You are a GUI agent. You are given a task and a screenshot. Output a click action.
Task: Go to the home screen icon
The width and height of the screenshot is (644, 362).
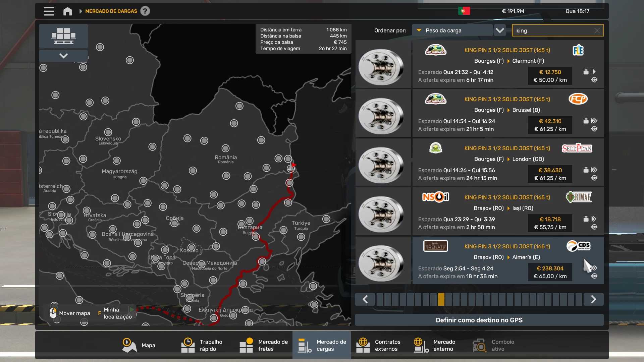click(67, 11)
